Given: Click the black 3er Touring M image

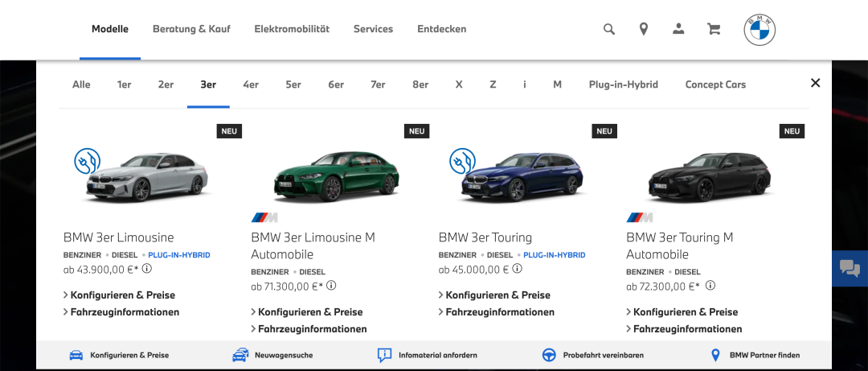Looking at the screenshot, I should (x=710, y=176).
